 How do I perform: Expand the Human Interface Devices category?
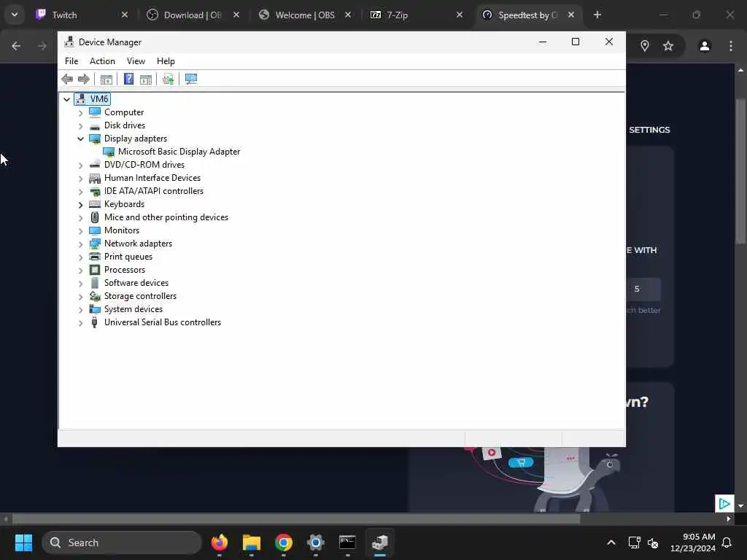click(80, 179)
